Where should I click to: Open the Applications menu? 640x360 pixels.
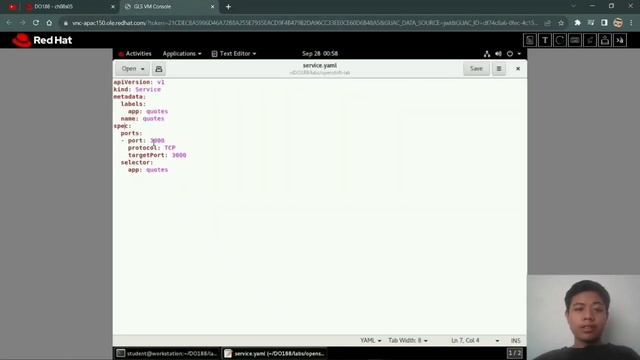(x=182, y=53)
